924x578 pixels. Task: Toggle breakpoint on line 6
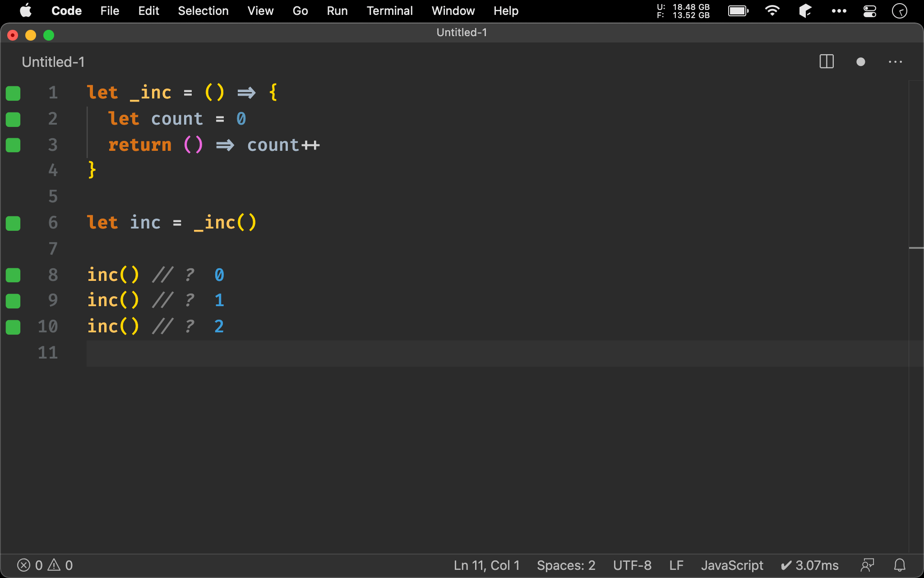pos(13,222)
